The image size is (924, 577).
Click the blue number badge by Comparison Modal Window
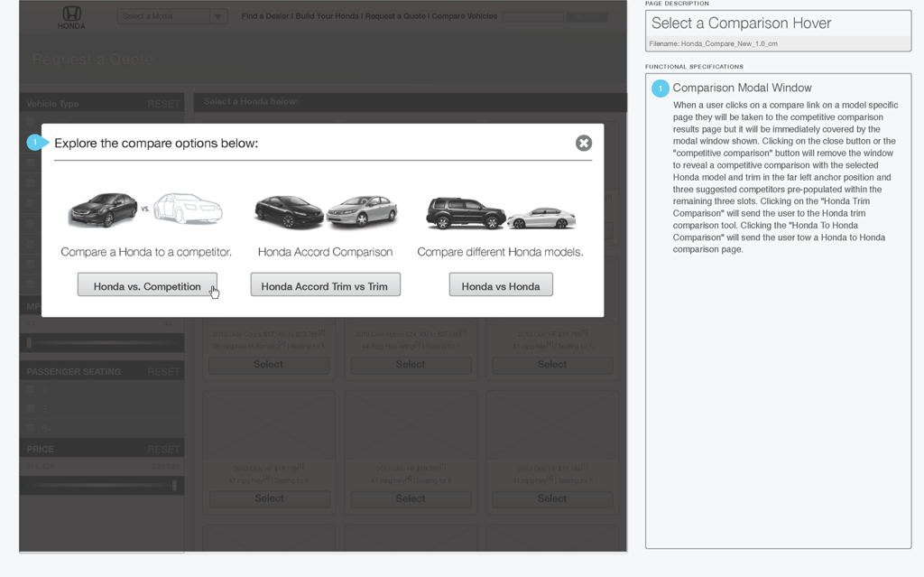[660, 88]
